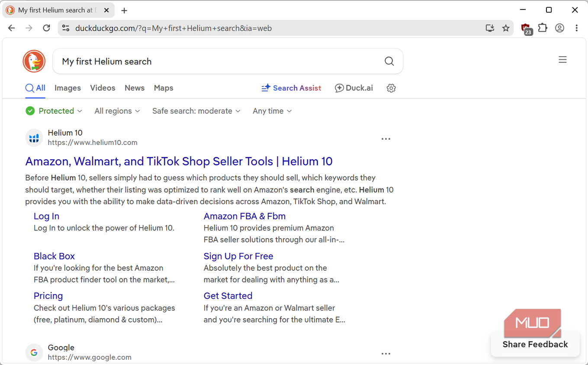Open the Pricing sitelink
The height and width of the screenshot is (365, 588).
[x=48, y=296]
